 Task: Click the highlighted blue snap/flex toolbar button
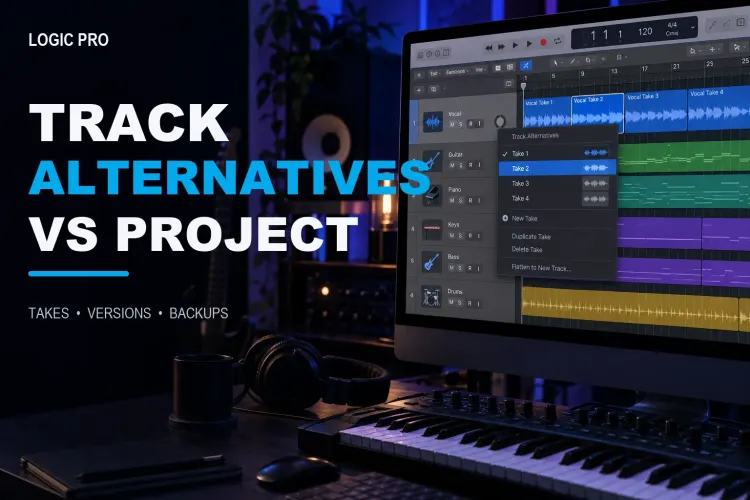coord(526,66)
